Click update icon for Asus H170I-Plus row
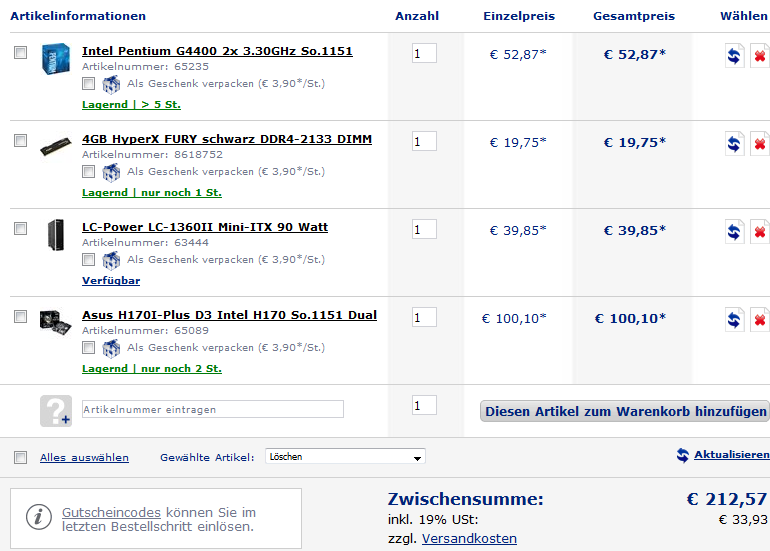770x551 pixels. (x=735, y=319)
